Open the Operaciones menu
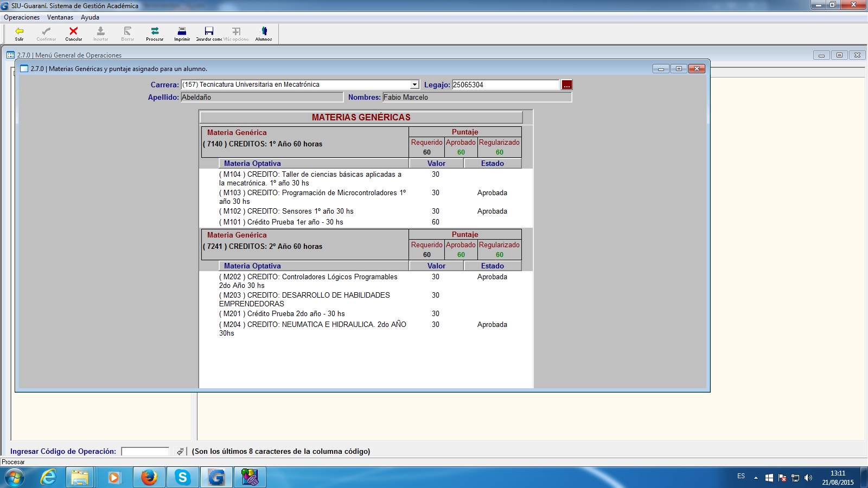 22,17
